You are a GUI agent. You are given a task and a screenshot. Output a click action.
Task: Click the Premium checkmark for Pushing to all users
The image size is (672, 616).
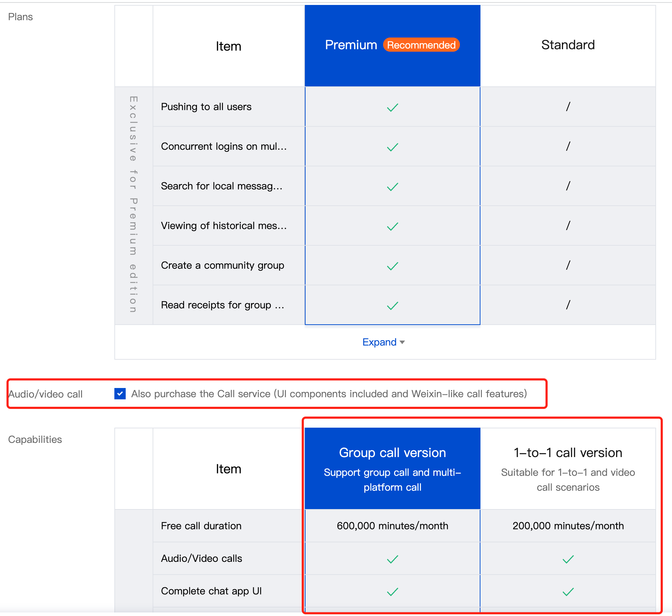[x=392, y=107]
